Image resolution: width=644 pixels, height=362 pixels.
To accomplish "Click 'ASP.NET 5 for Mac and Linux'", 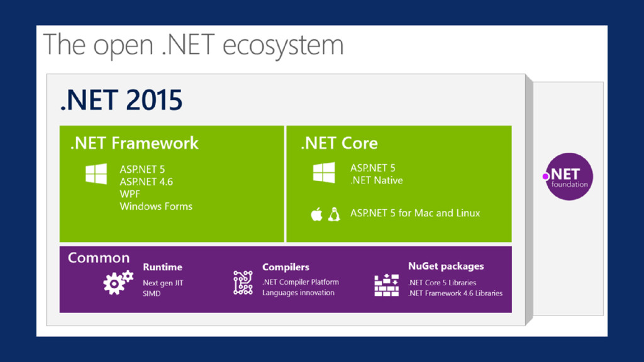I will coord(415,213).
